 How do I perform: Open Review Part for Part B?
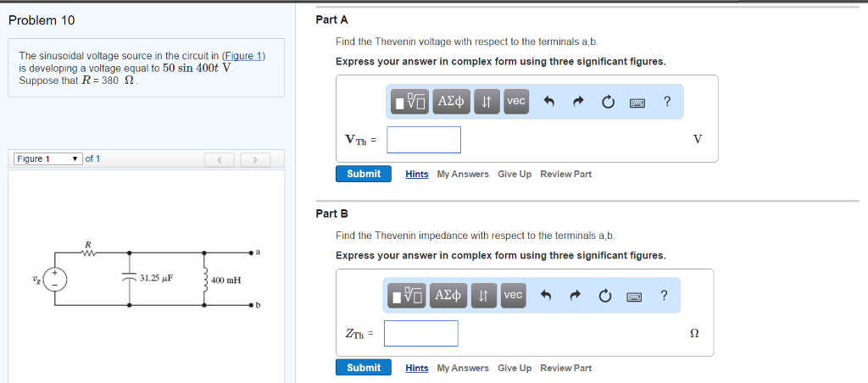[x=565, y=368]
